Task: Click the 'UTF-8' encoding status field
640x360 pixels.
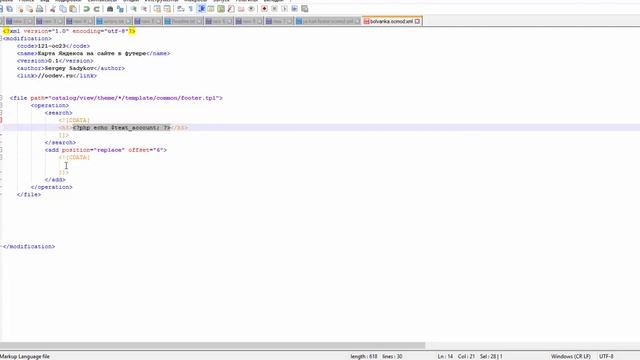Action: click(x=607, y=356)
